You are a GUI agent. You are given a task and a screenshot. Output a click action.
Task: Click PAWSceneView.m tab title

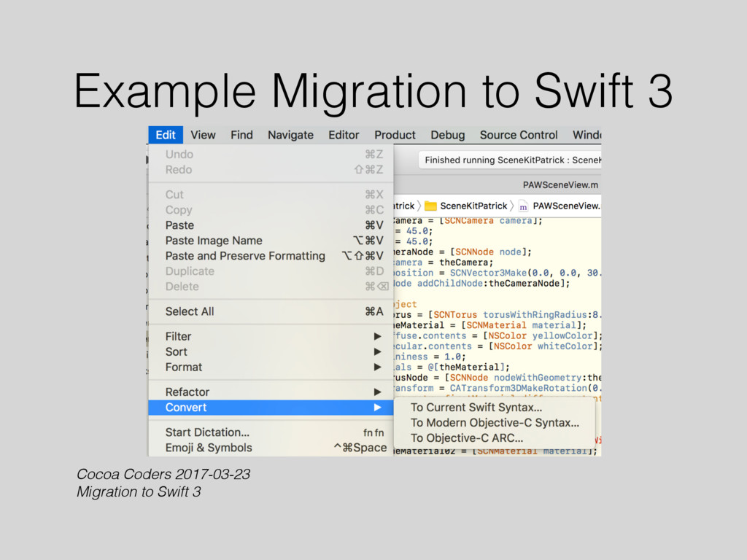[560, 184]
